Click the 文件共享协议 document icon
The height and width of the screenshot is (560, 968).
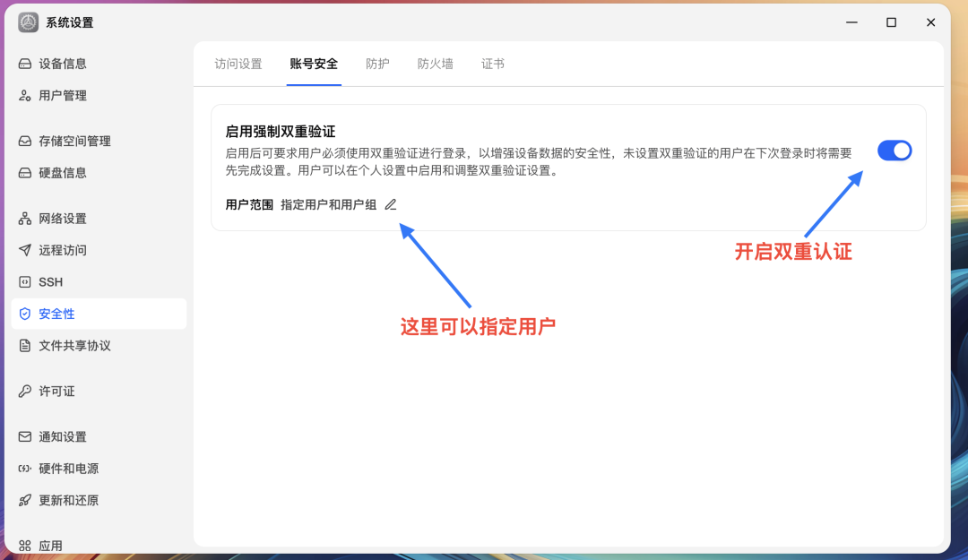[x=25, y=346]
